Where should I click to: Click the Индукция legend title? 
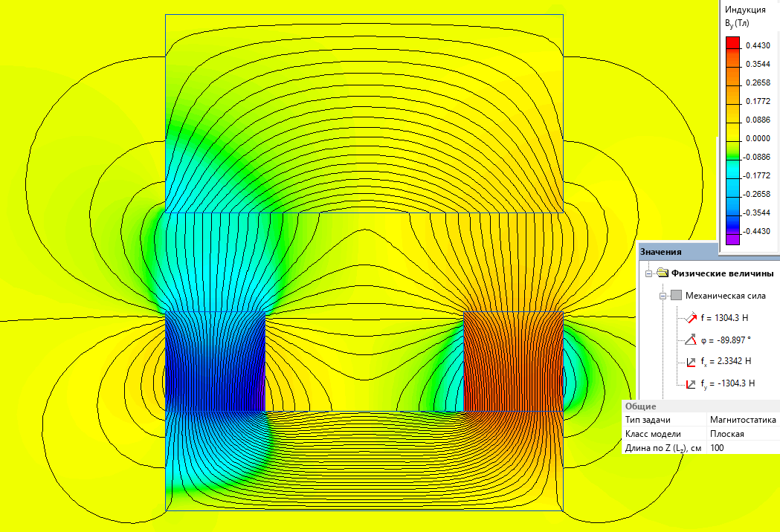745,10
